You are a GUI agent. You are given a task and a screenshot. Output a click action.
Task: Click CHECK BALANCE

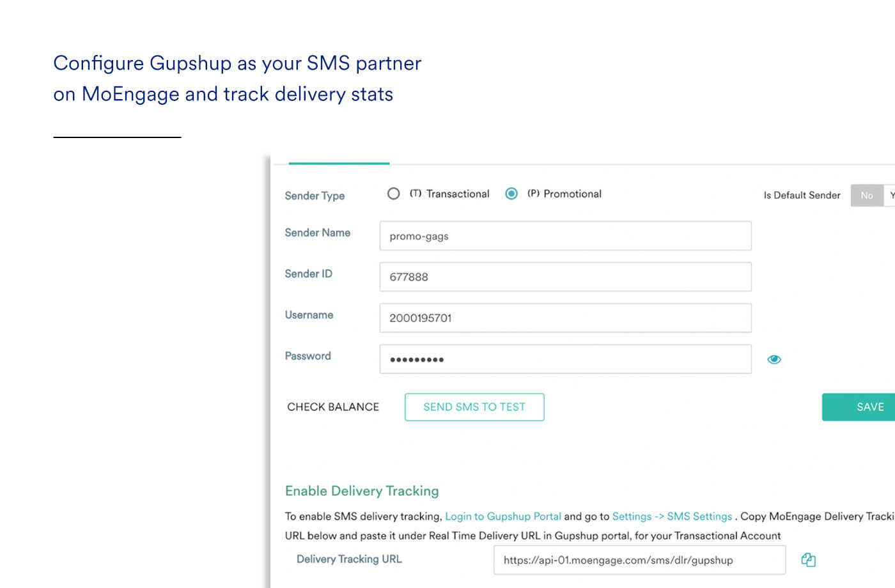coord(333,407)
